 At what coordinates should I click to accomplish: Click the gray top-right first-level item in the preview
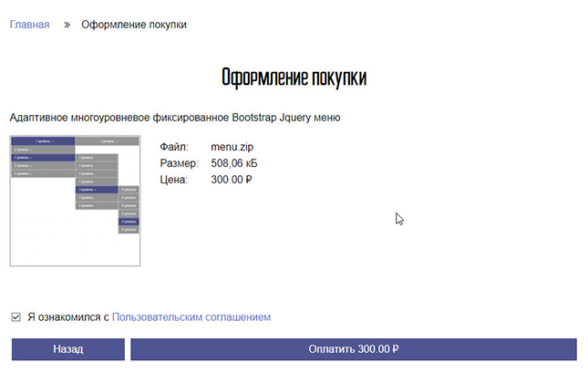(x=107, y=140)
